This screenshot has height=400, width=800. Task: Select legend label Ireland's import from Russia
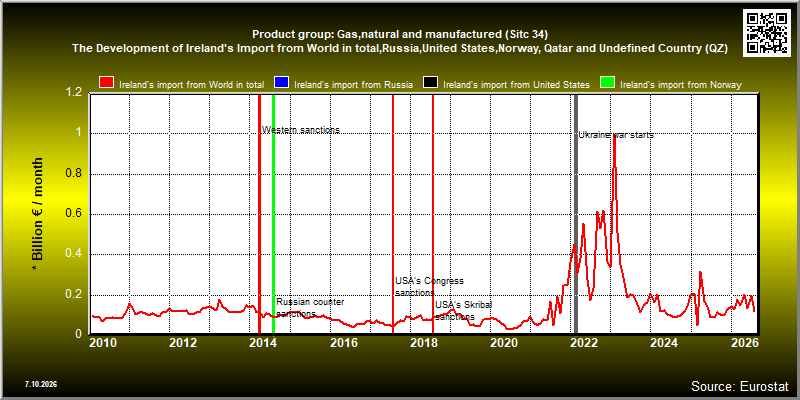pyautogui.click(x=354, y=85)
